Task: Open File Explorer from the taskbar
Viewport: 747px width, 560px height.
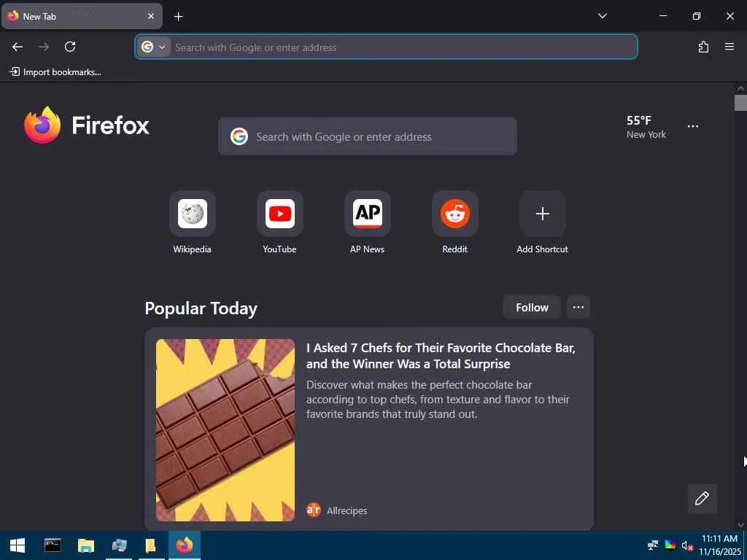Action: click(x=86, y=545)
